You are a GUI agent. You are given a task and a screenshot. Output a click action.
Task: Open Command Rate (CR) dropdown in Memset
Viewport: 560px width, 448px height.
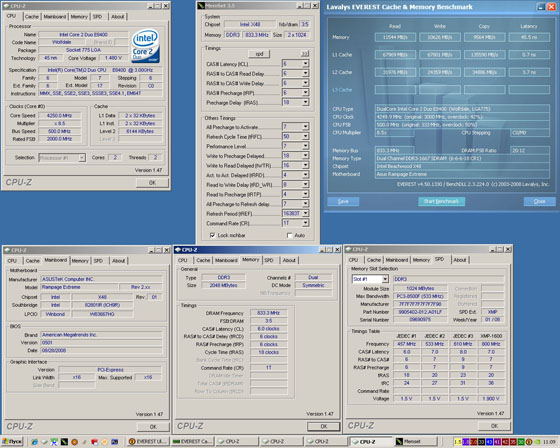coord(305,223)
